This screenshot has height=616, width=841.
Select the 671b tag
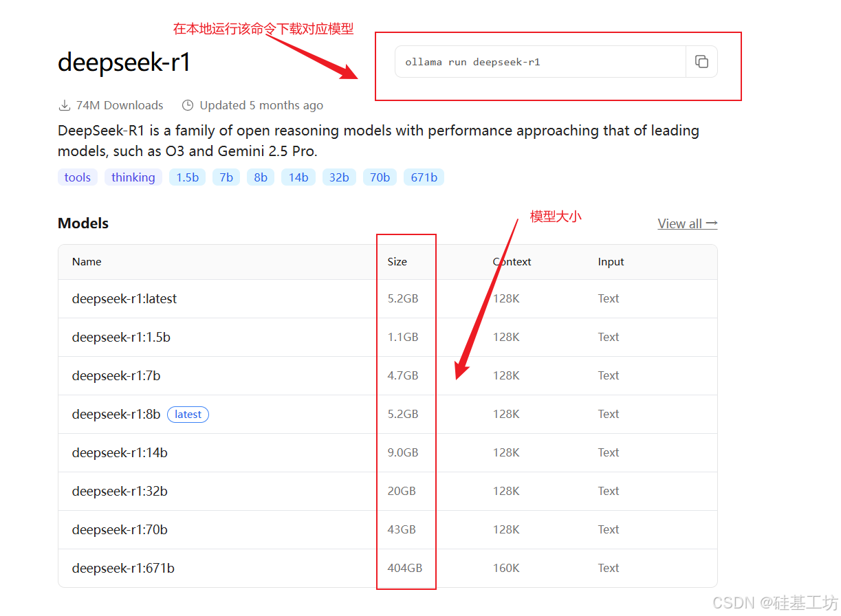[x=424, y=177]
